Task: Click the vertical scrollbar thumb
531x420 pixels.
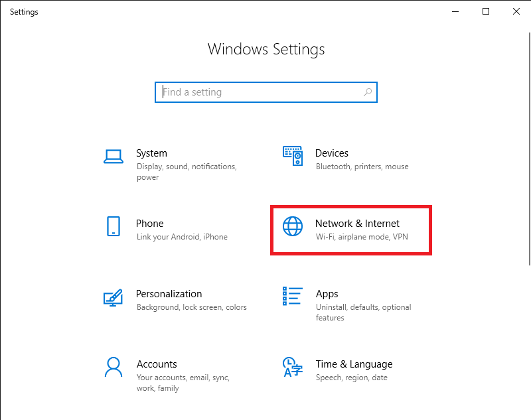Action: coord(529,149)
